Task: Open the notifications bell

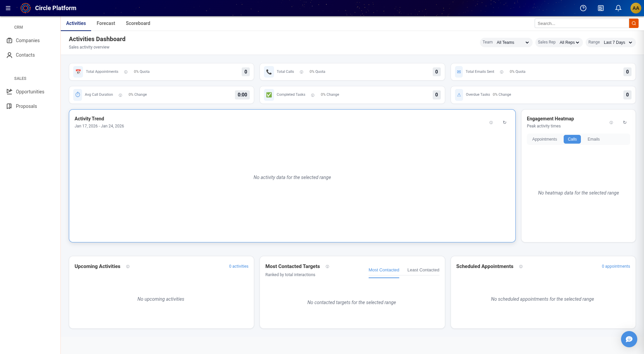Action: 618,8
